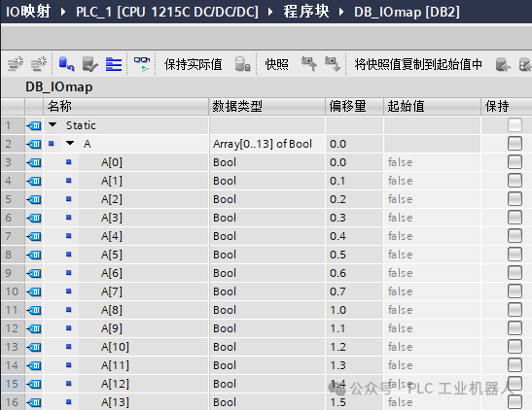The width and height of the screenshot is (532, 410).
Task: Check the retain box for A[10]
Action: pyautogui.click(x=514, y=347)
